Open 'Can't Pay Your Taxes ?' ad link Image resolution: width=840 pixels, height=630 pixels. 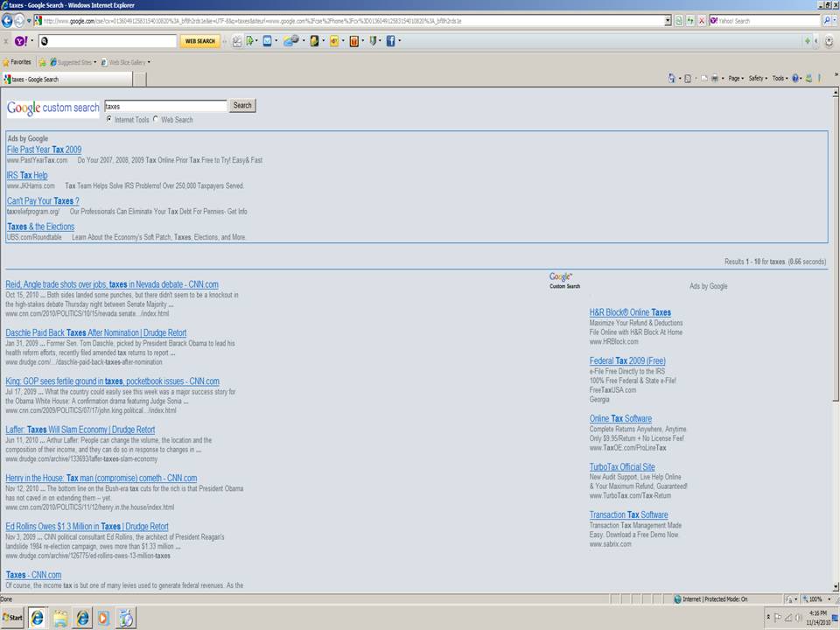pos(43,201)
